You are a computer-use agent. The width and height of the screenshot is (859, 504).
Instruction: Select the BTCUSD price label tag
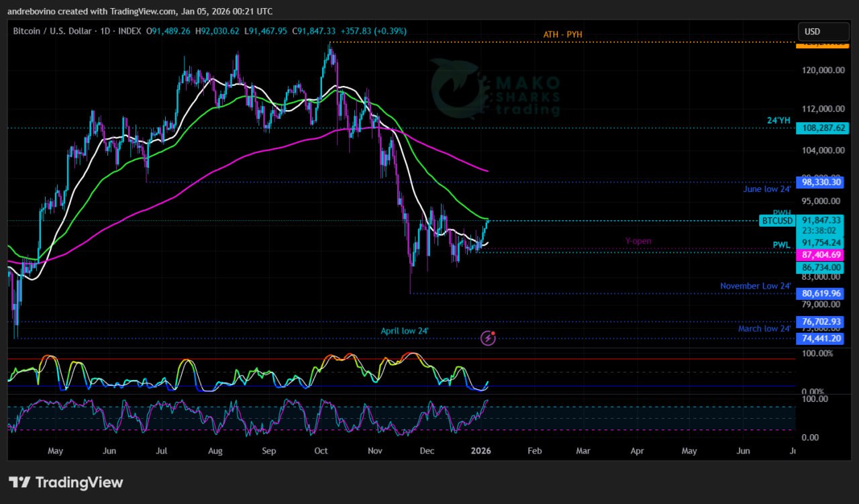point(777,220)
